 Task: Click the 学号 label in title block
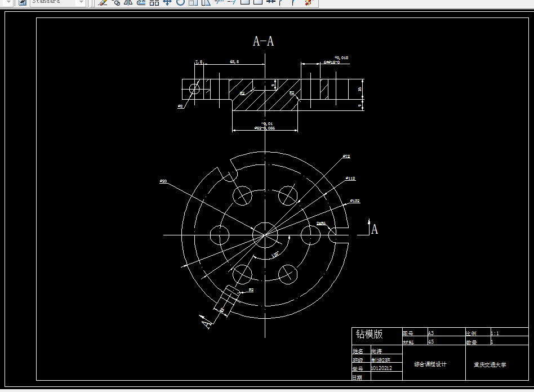coord(358,368)
